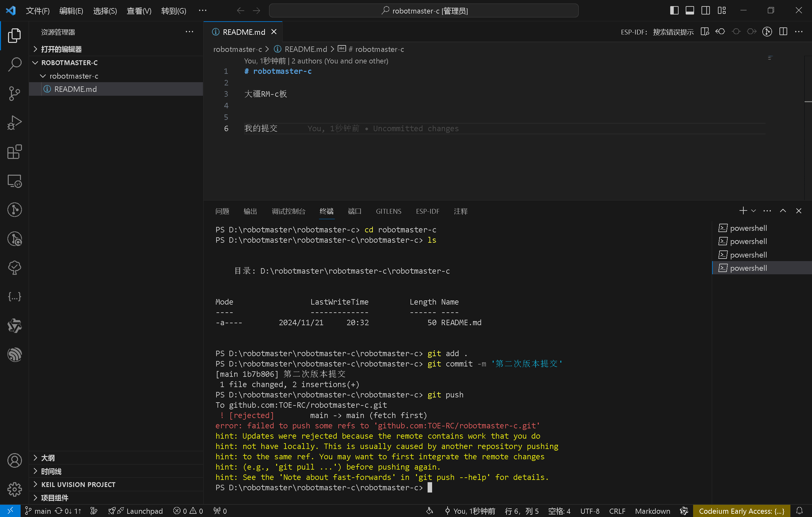The height and width of the screenshot is (517, 812).
Task: Expand the 大纲 outline section
Action: [116, 458]
